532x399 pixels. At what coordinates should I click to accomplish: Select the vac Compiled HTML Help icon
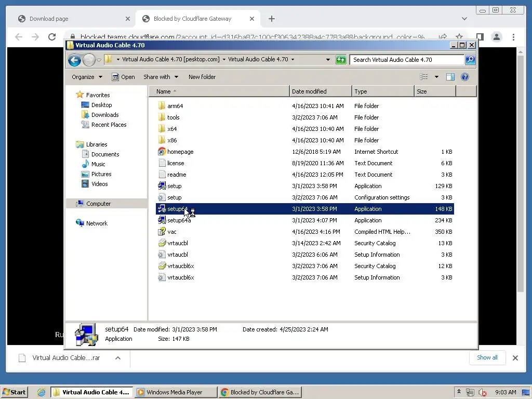point(162,232)
